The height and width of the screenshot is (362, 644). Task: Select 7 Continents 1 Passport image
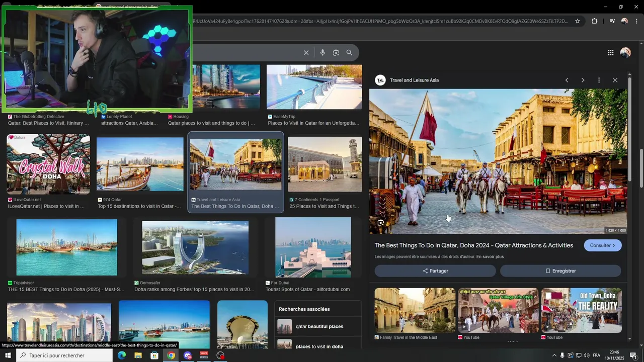[x=325, y=164]
